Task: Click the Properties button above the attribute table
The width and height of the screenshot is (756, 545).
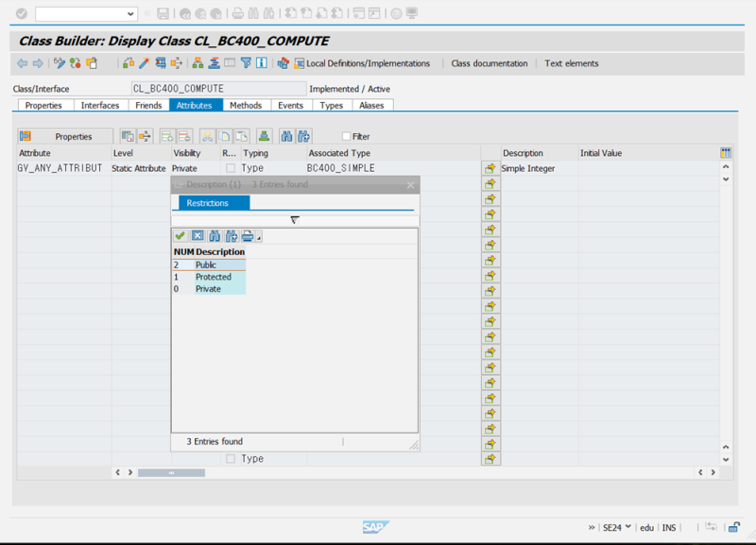Action: coord(65,136)
